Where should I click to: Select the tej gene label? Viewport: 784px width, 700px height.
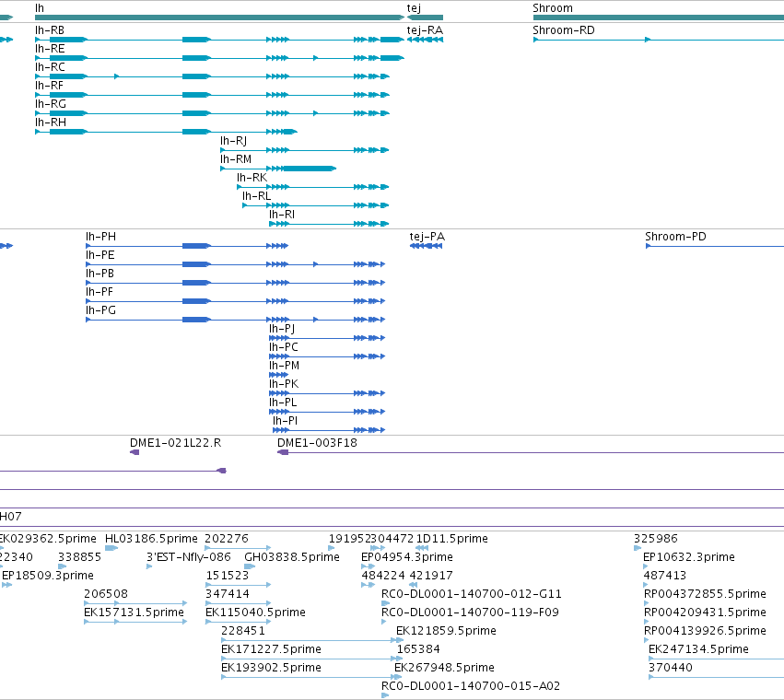(x=414, y=8)
